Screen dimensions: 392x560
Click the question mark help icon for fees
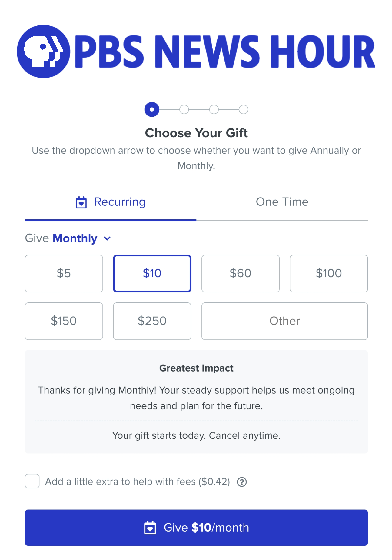coord(242,482)
